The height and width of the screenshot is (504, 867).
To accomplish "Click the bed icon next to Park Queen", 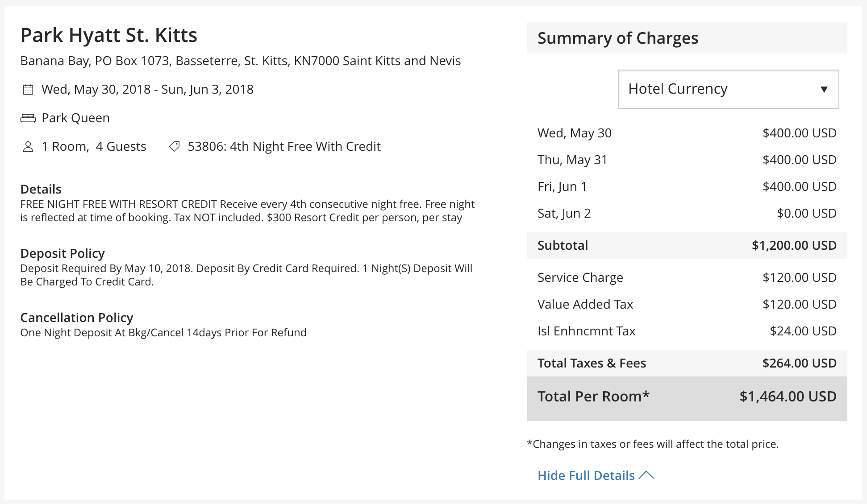I will click(28, 118).
